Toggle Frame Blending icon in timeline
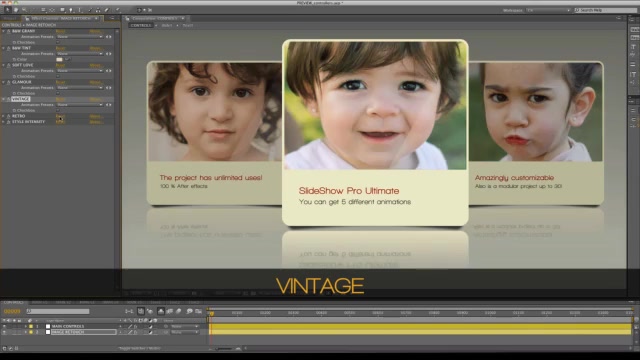The height and width of the screenshot is (360, 640). [170, 311]
